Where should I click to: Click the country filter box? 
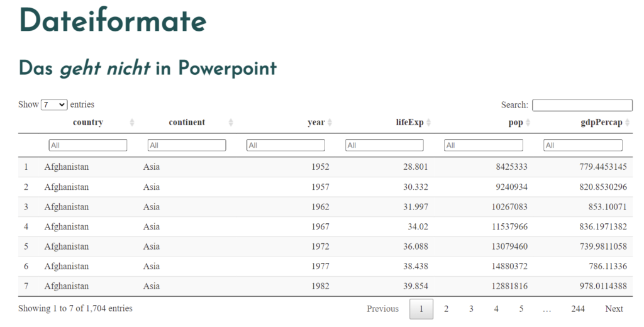(x=88, y=145)
